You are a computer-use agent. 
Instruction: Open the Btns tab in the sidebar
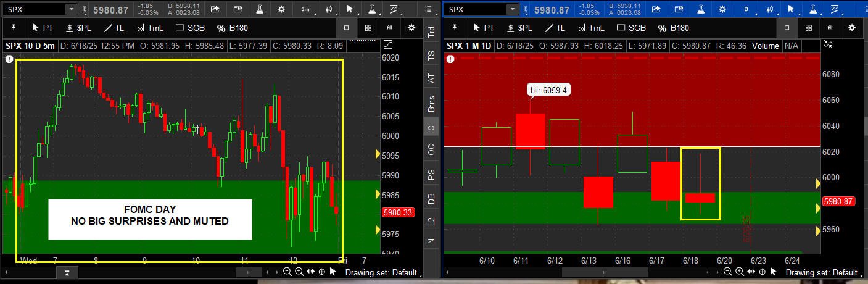431,104
